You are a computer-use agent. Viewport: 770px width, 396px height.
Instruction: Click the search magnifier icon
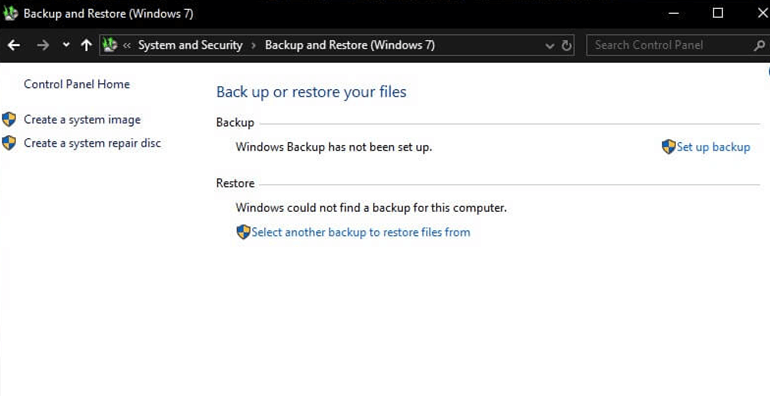point(759,46)
